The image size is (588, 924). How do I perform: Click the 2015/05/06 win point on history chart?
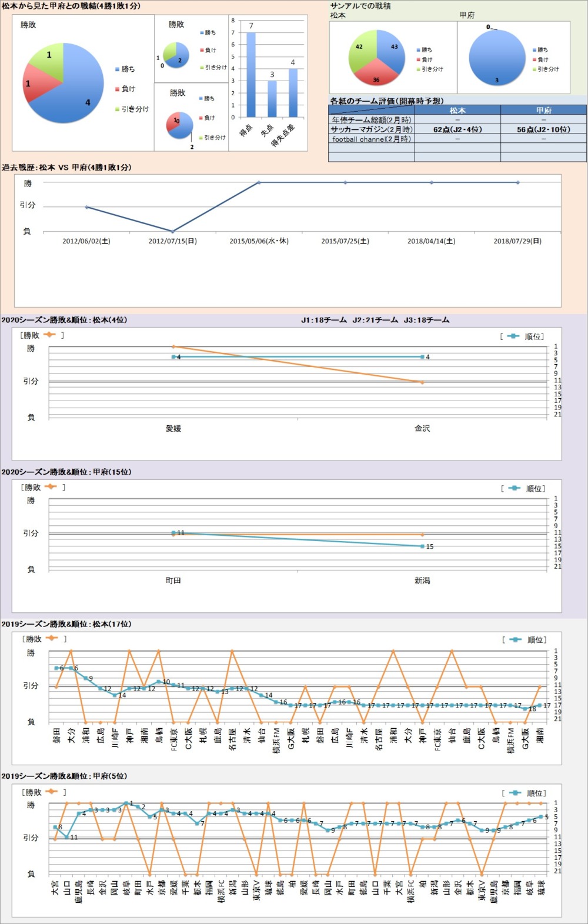point(259,182)
